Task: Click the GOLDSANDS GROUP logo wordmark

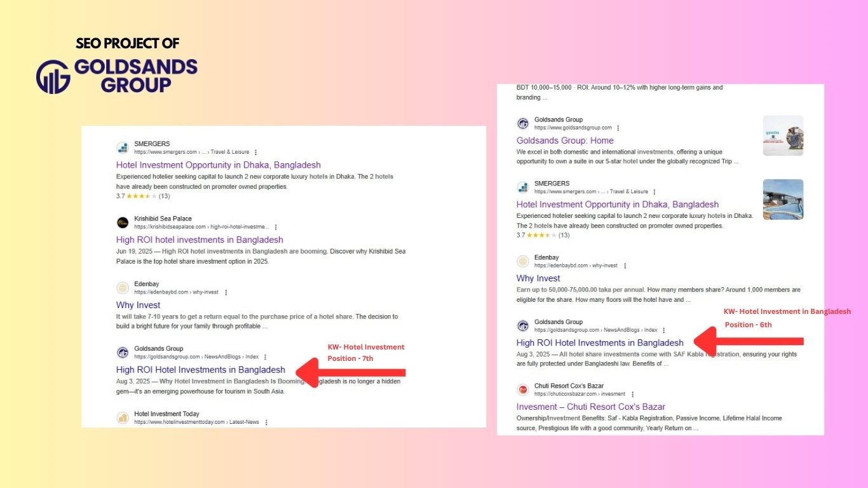Action: pos(136,76)
